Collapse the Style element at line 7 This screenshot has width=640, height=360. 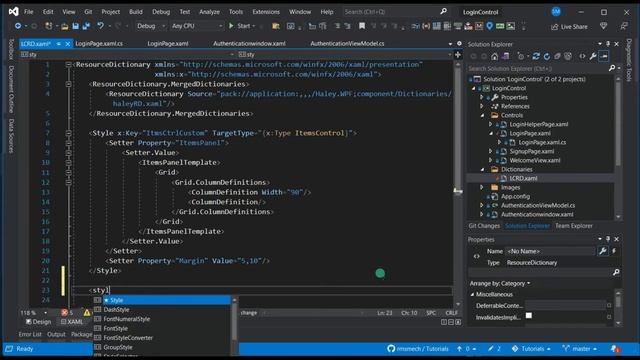pyautogui.click(x=68, y=133)
